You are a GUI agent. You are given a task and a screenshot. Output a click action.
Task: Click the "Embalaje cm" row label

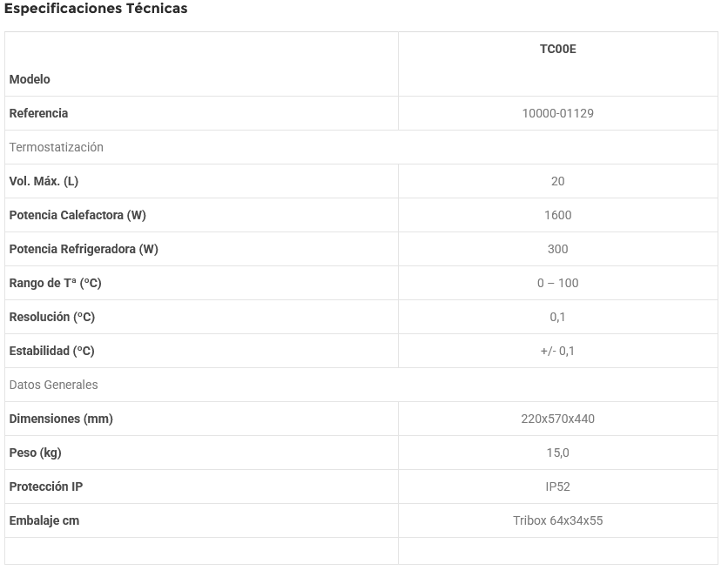[x=44, y=520]
